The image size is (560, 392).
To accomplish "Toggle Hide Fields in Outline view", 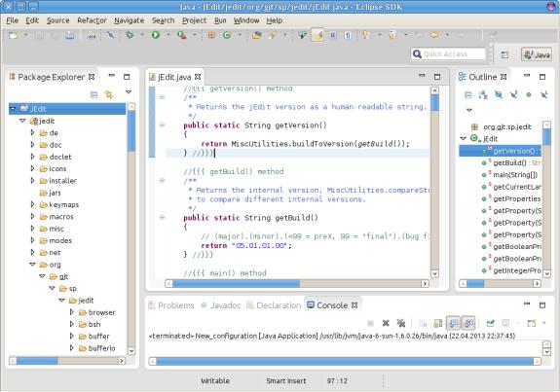I will click(499, 95).
